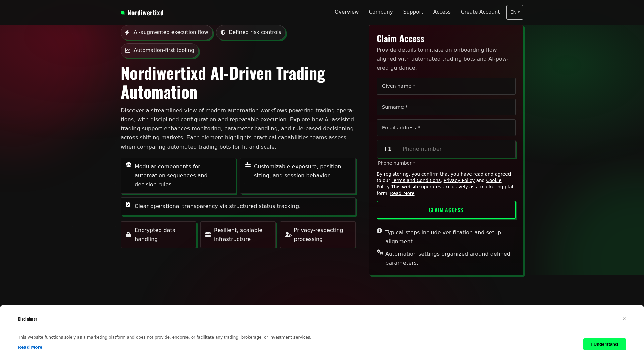The width and height of the screenshot is (644, 362).
Task: Click the chart icon beside Automation-first tooling
Action: [x=128, y=50]
